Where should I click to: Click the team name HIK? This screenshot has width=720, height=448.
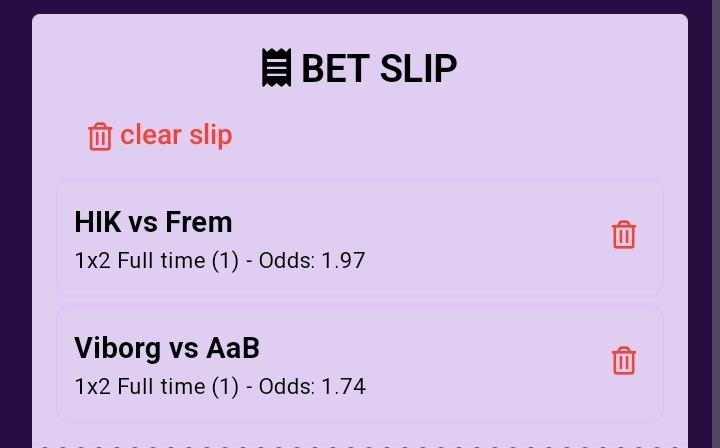98,222
